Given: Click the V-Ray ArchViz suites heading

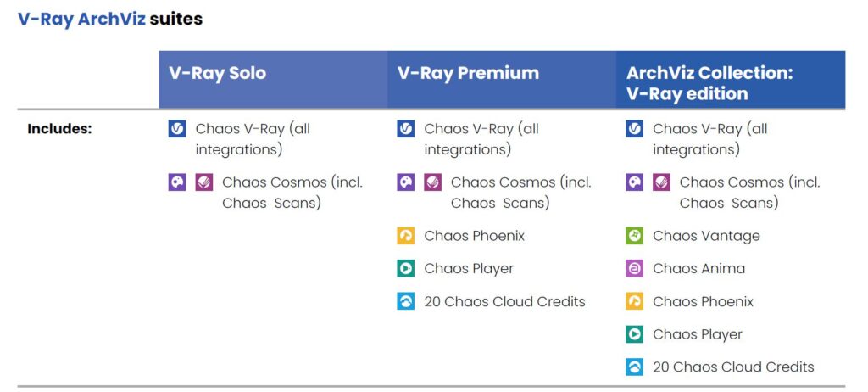Looking at the screenshot, I should pyautogui.click(x=110, y=19).
